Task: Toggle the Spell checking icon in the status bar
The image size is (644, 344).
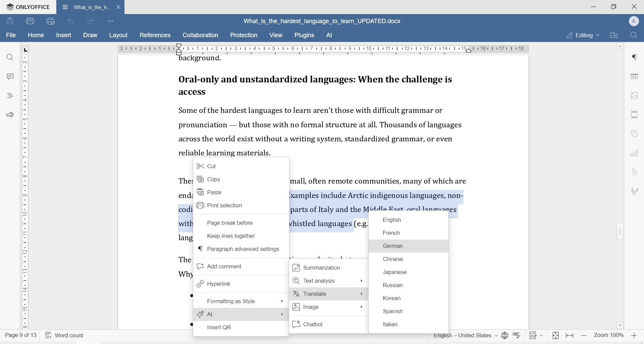Action: click(517, 335)
